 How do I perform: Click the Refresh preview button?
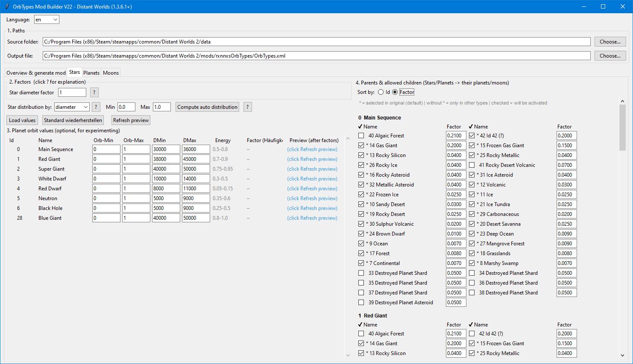[131, 120]
